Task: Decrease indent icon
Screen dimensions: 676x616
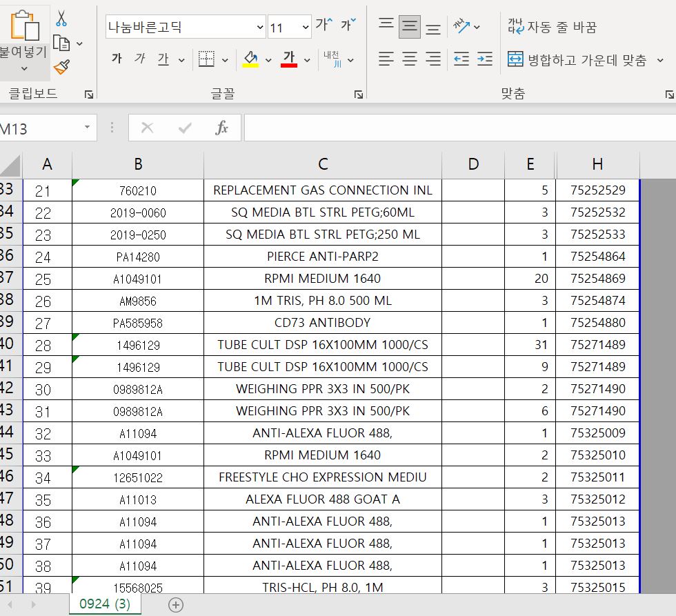Action: pyautogui.click(x=461, y=59)
